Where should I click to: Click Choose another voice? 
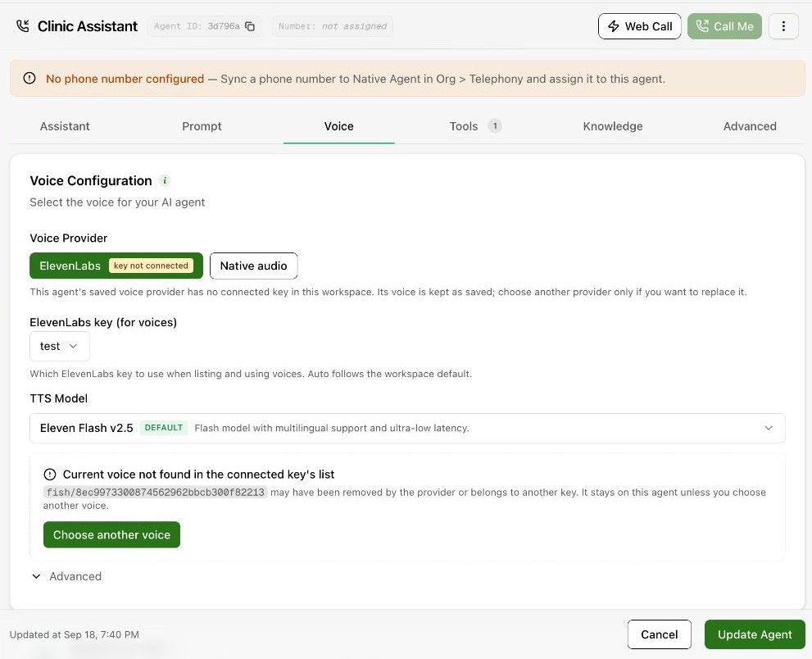coord(111,534)
